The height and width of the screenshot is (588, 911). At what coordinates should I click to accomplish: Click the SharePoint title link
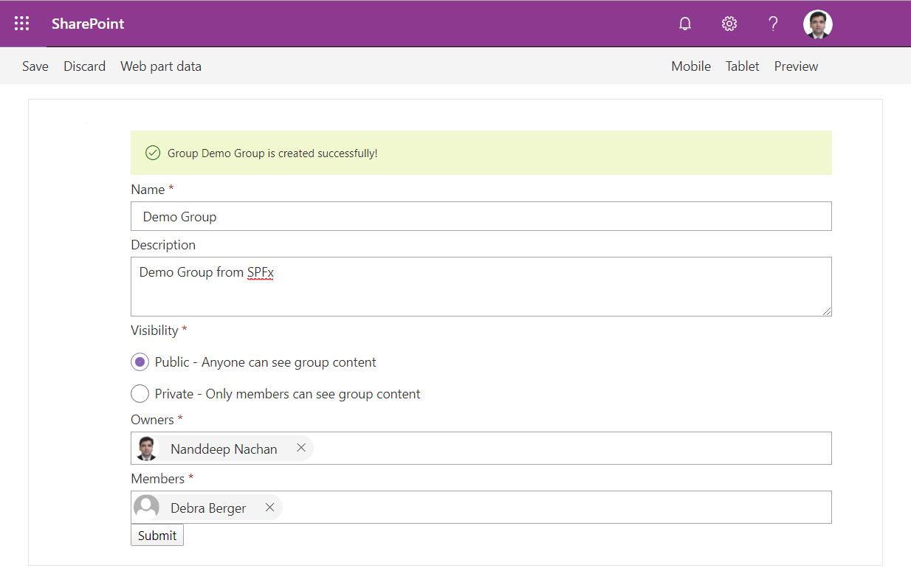[88, 24]
